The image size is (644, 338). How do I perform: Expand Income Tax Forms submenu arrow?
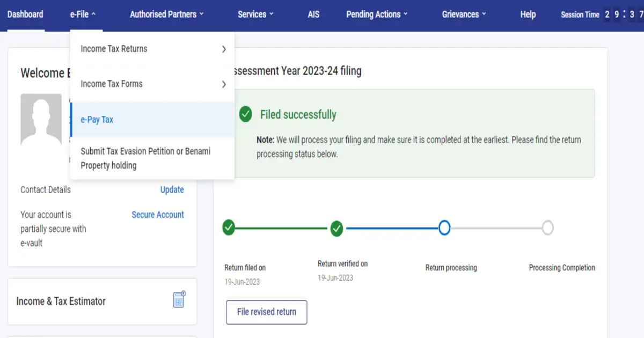pyautogui.click(x=224, y=84)
